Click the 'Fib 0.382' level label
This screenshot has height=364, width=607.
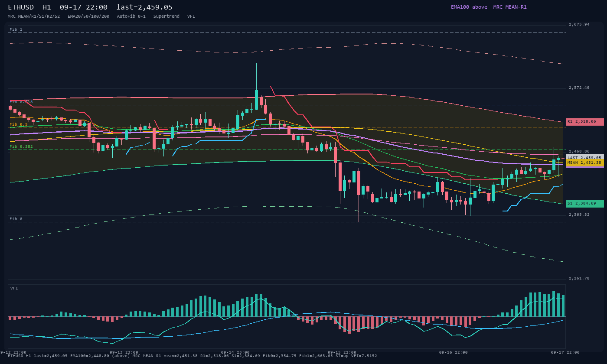(x=21, y=146)
